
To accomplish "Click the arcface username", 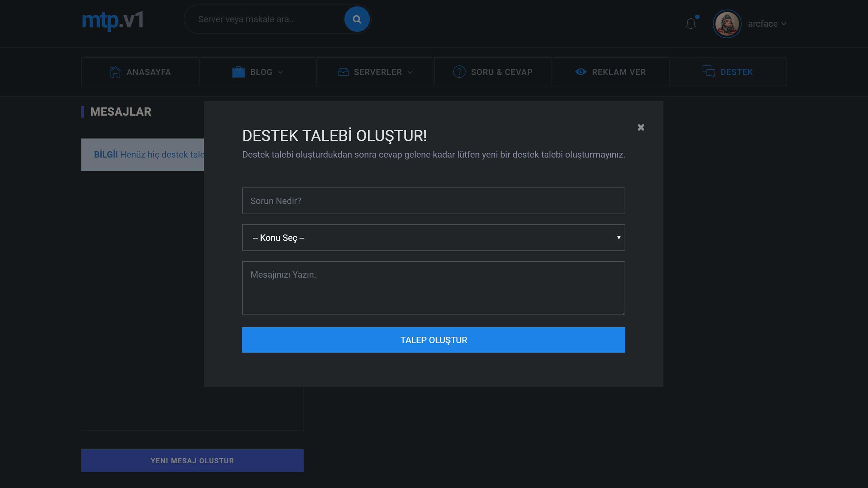I will [x=763, y=24].
